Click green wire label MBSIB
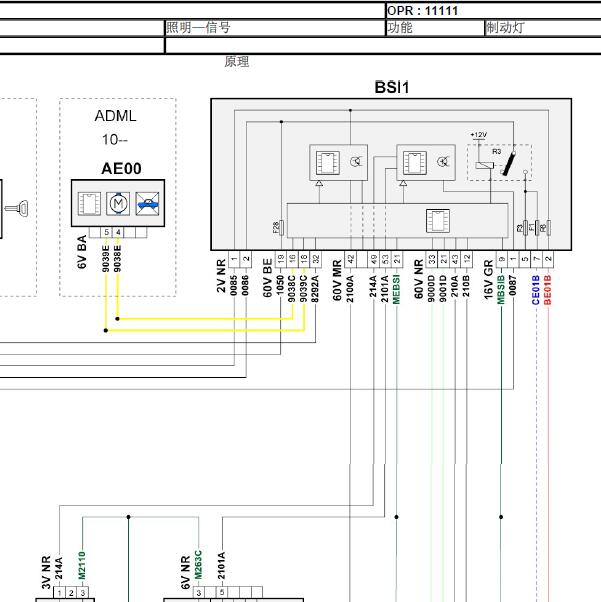This screenshot has width=601, height=602. [501, 290]
